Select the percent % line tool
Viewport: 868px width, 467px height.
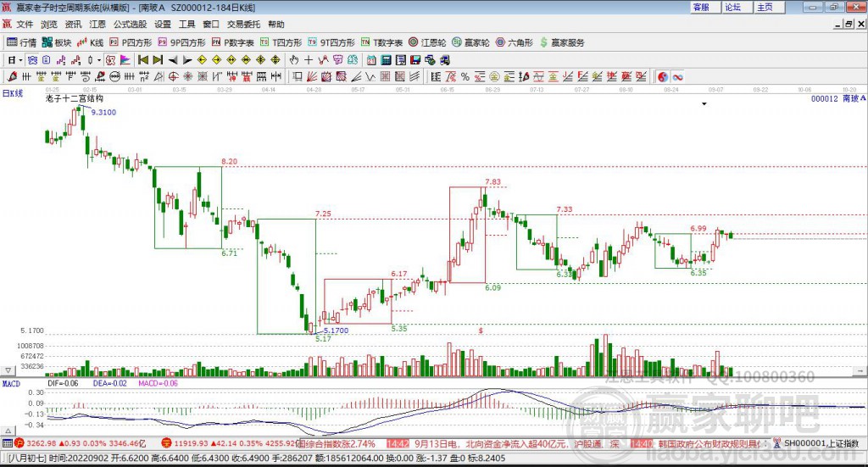465,77
